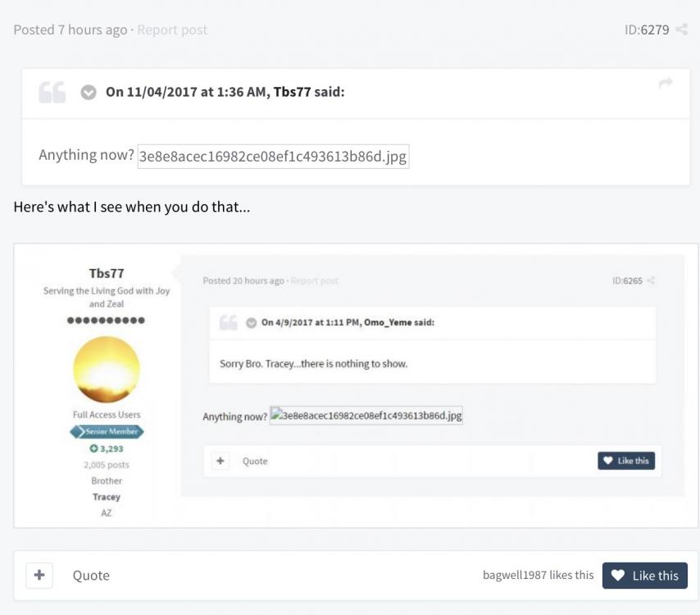Toggle the small plus button inside embedded screenshot
This screenshot has width=700, height=615.
(x=220, y=461)
